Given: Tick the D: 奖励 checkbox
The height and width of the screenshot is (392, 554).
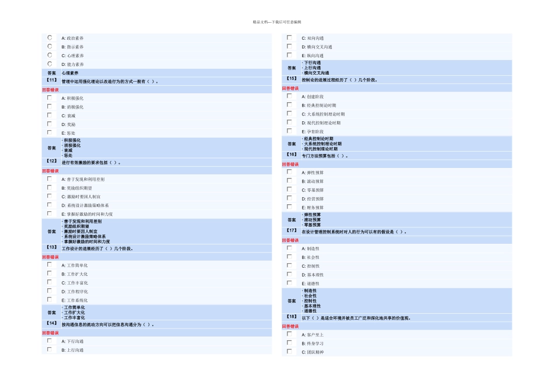Looking at the screenshot, I should [x=50, y=124].
